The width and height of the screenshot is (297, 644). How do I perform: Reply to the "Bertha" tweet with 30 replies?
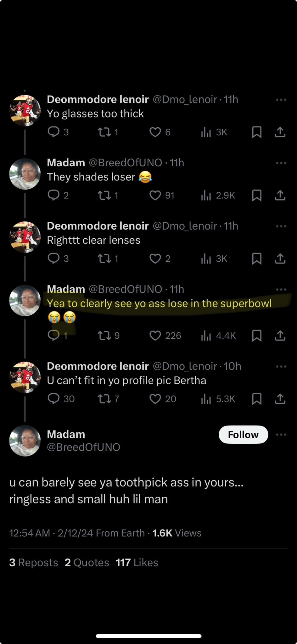[x=53, y=399]
